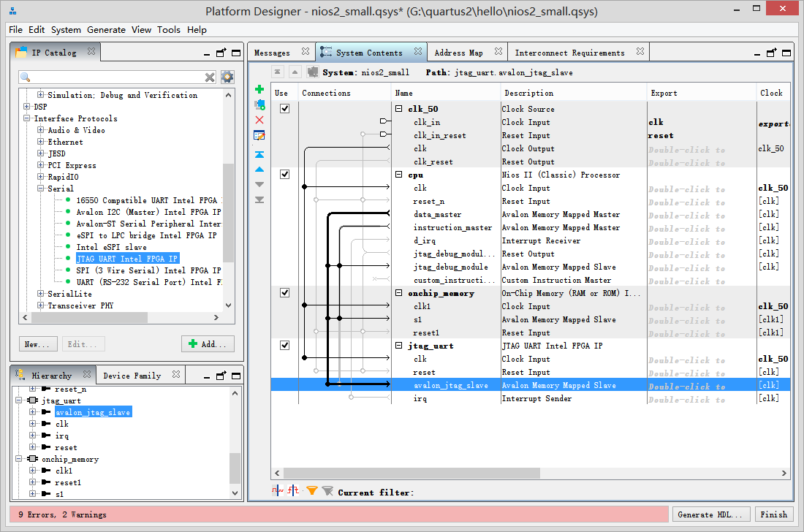Collapse jtag_uart node in Hierarchy panel
Image resolution: width=804 pixels, height=532 pixels.
point(19,400)
